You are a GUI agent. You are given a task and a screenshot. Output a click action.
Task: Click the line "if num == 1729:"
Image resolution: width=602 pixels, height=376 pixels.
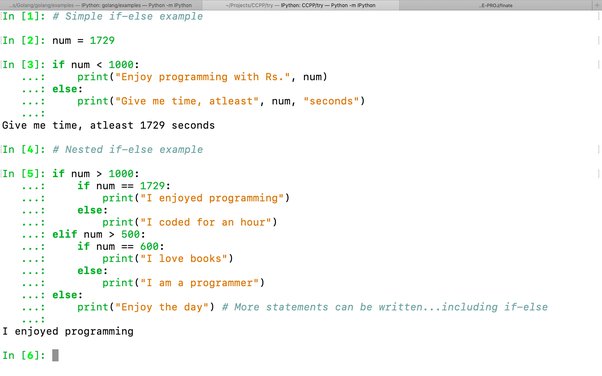click(x=124, y=186)
